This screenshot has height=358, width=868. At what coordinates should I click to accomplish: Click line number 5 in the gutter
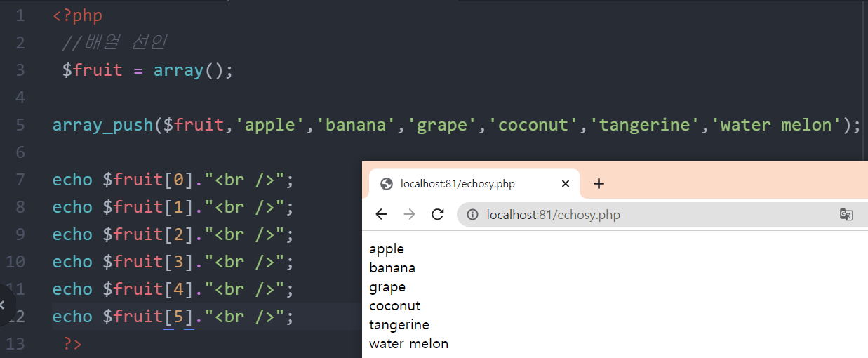tap(19, 125)
